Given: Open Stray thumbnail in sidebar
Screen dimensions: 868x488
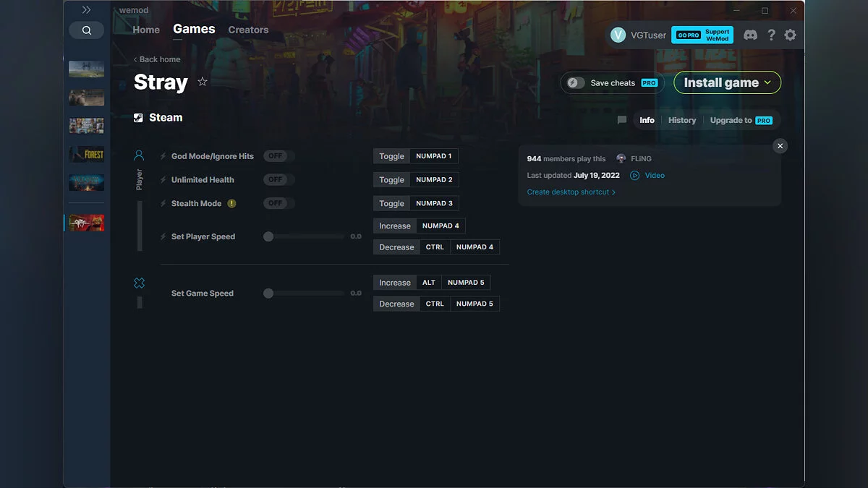Looking at the screenshot, I should [x=86, y=223].
